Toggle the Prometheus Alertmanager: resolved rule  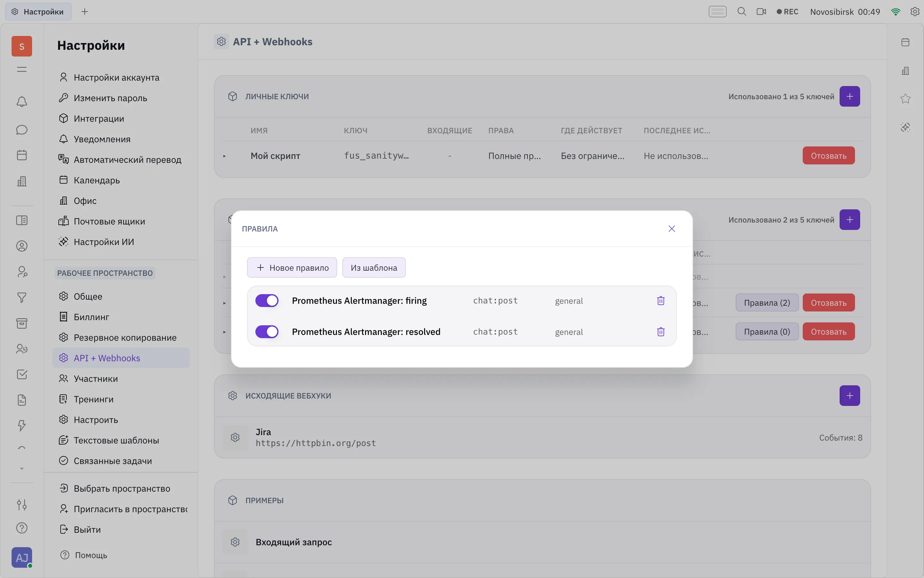[x=267, y=331]
